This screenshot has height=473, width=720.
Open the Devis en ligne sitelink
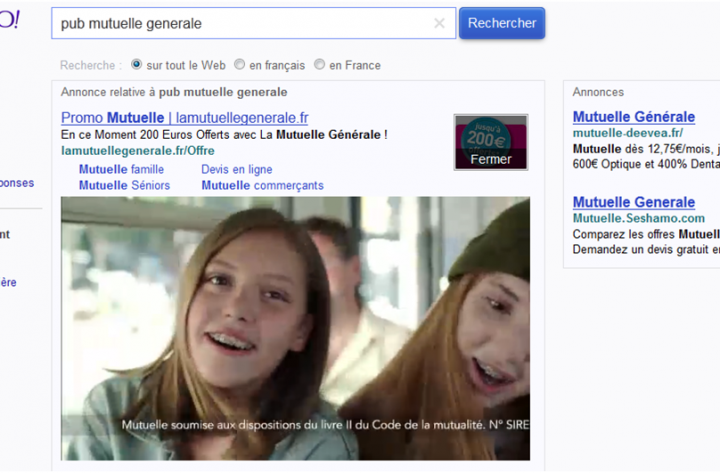(237, 169)
